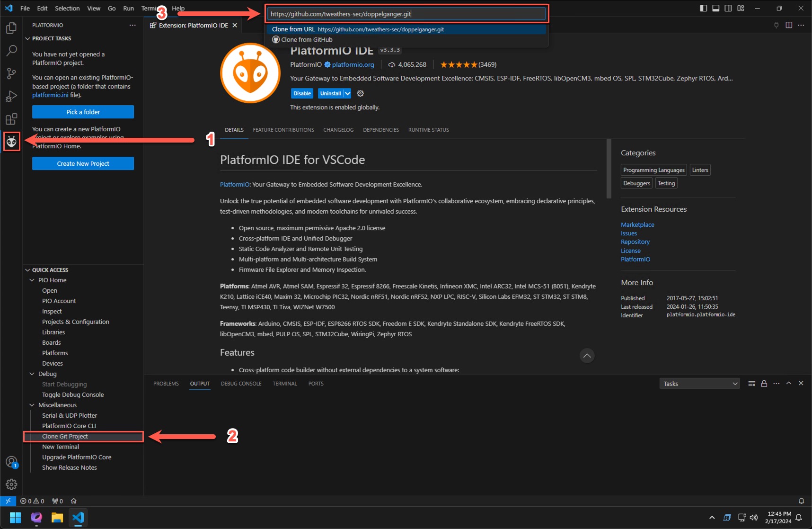The width and height of the screenshot is (812, 529).
Task: Switch to the CHANGELOG tab
Action: click(338, 130)
